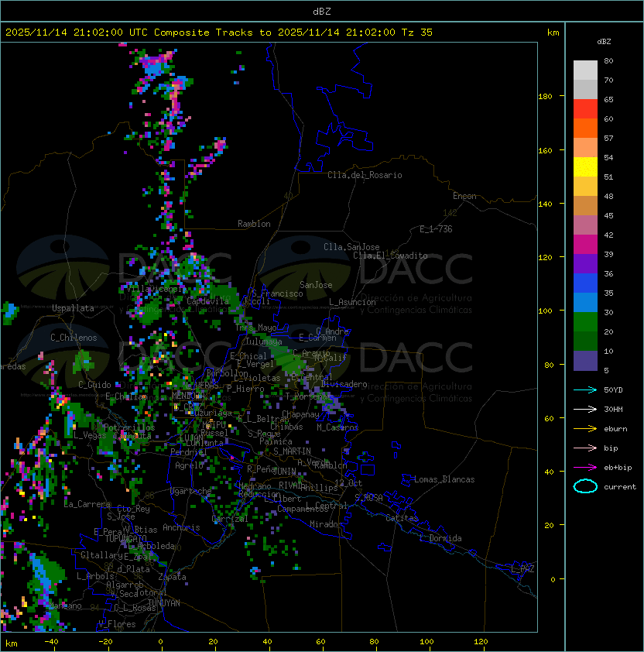This screenshot has width=644, height=652.
Task: Click the 'Zapata' place label
Action: 172,577
